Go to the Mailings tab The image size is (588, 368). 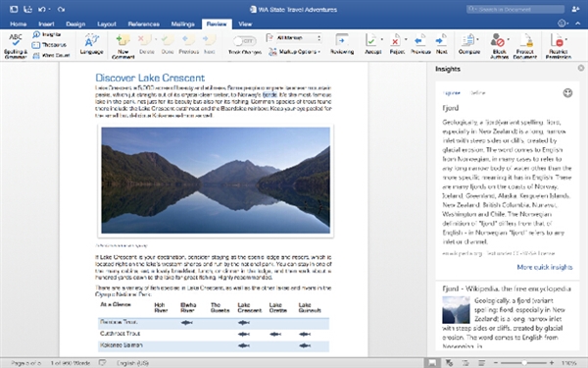[182, 24]
